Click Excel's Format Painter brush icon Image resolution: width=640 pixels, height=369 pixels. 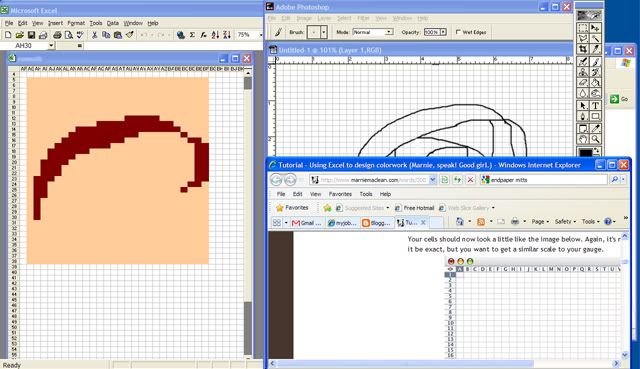(x=129, y=35)
